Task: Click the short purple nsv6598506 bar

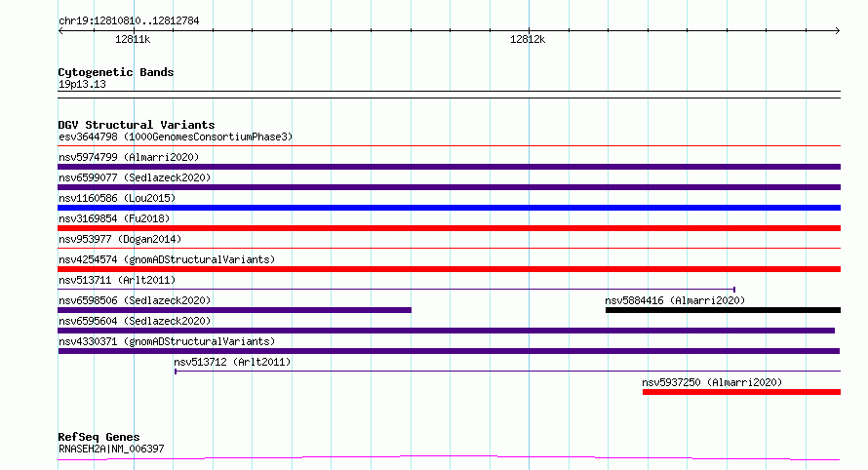Action: [235, 310]
